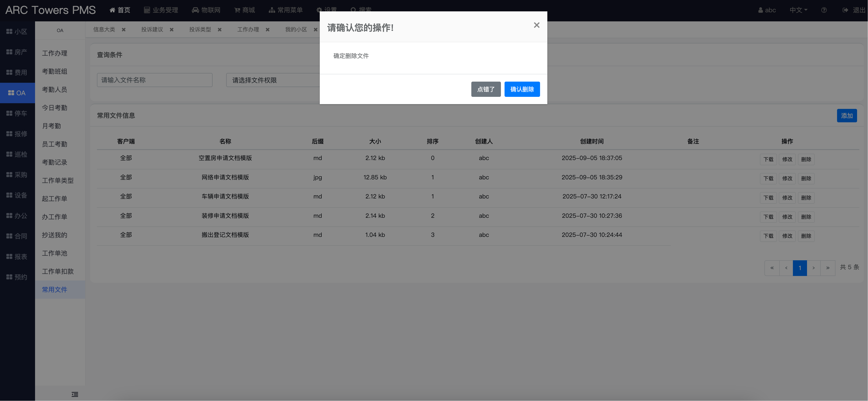Switch to the 投诉类型 tab

tap(200, 30)
